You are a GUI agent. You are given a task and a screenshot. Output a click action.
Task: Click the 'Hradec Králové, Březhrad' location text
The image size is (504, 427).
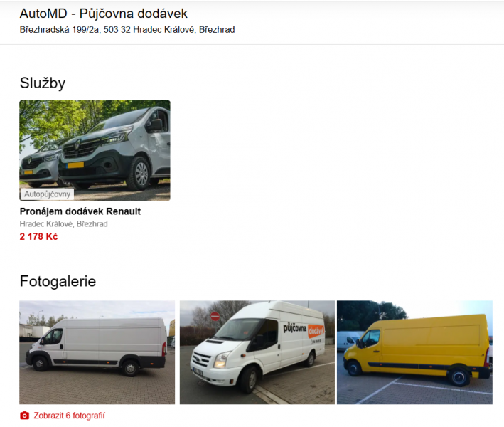64,224
